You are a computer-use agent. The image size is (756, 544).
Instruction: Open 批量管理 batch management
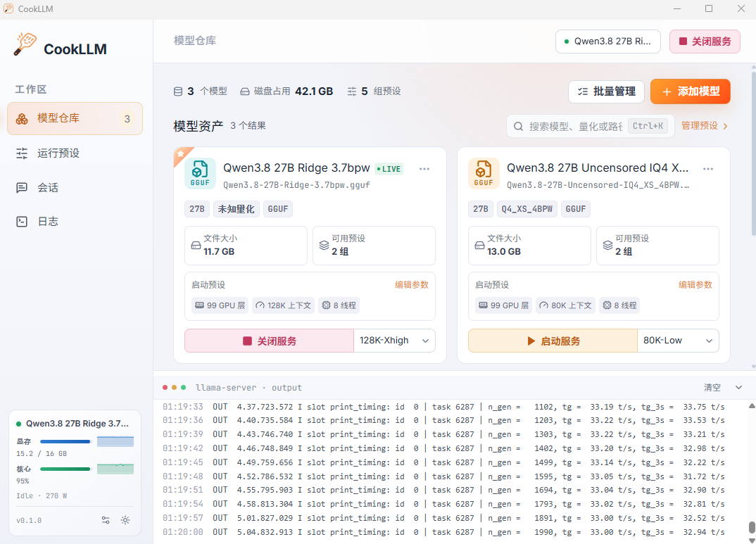coord(606,91)
